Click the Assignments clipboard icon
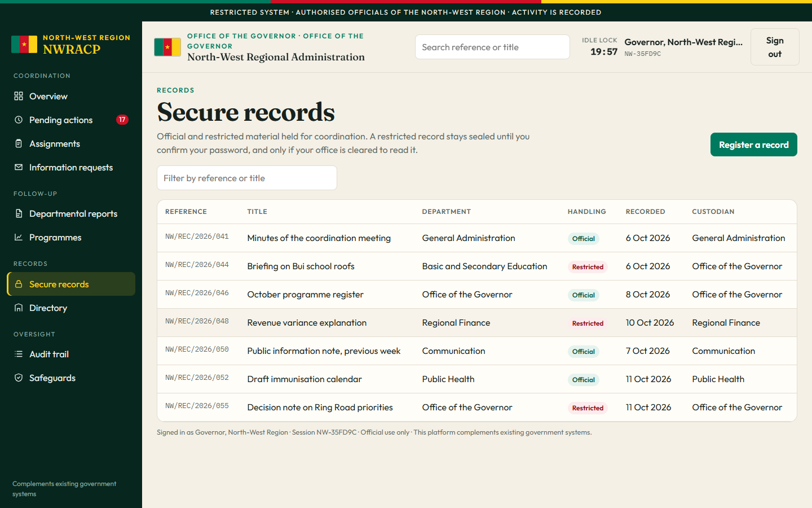This screenshot has width=812, height=508. [19, 143]
